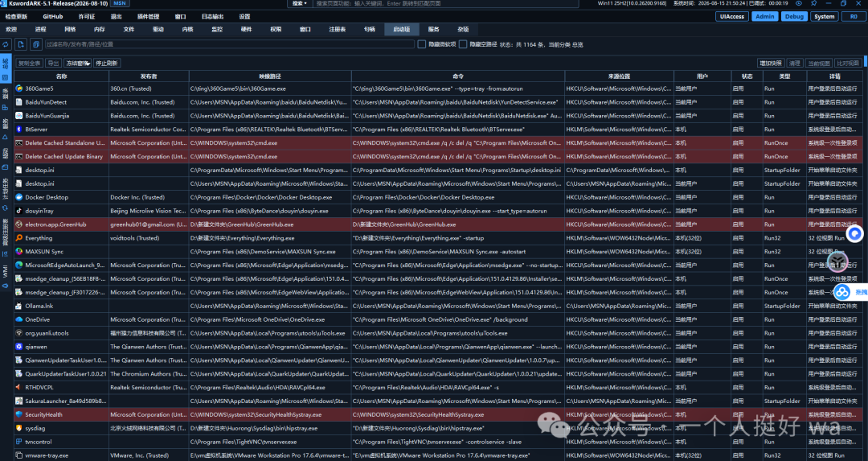Sort by the 来源位置 column header

pyautogui.click(x=619, y=76)
